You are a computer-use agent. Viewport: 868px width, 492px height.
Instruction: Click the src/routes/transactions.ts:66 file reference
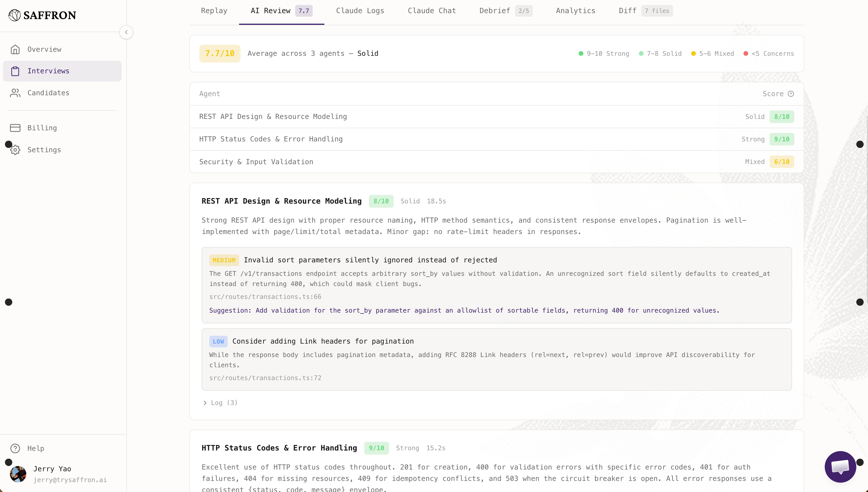pyautogui.click(x=265, y=296)
